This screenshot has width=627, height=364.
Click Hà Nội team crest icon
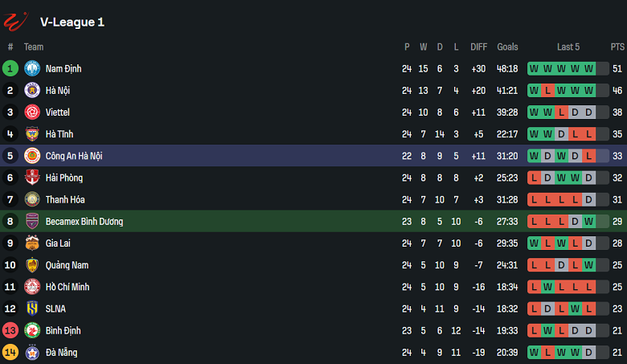point(32,91)
